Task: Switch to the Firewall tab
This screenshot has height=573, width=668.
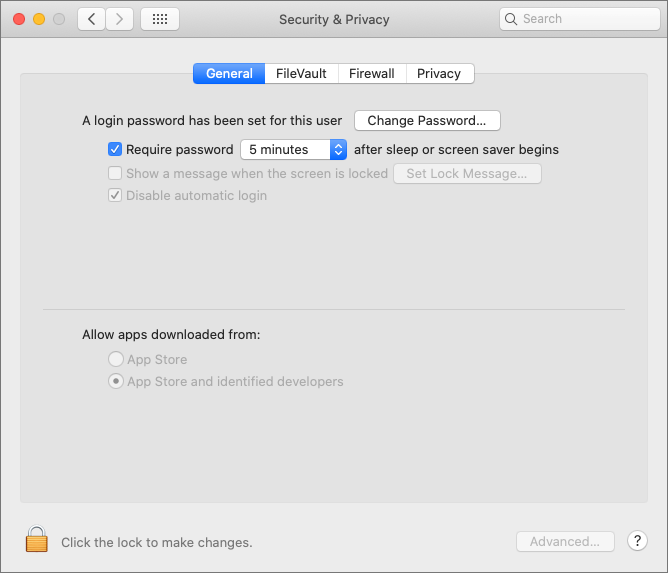Action: (x=372, y=74)
